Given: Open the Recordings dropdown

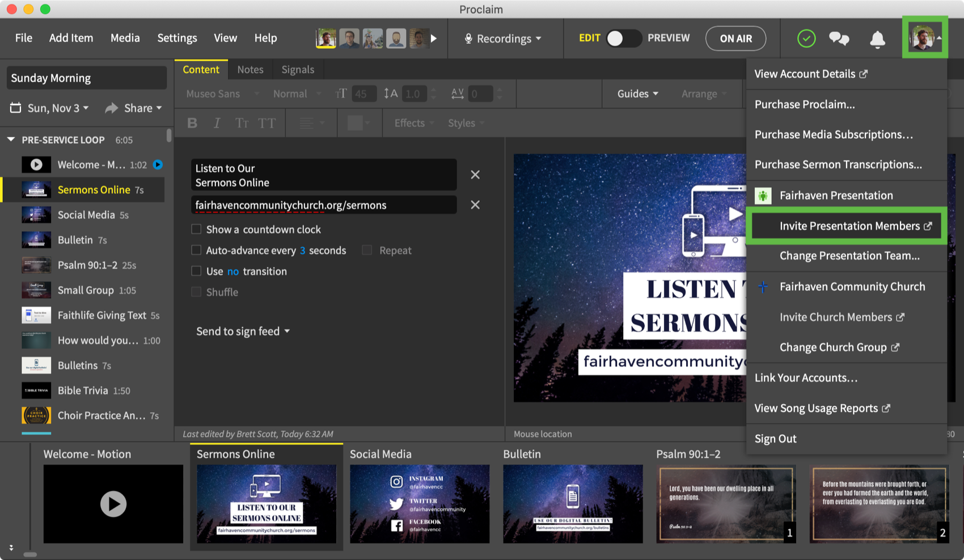Looking at the screenshot, I should [504, 39].
